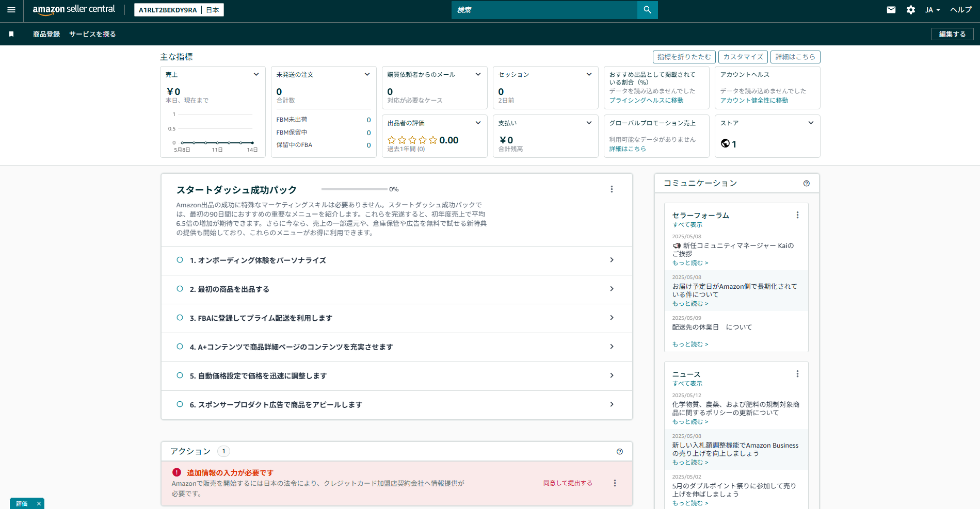Select step 2 first product circle

tap(180, 289)
